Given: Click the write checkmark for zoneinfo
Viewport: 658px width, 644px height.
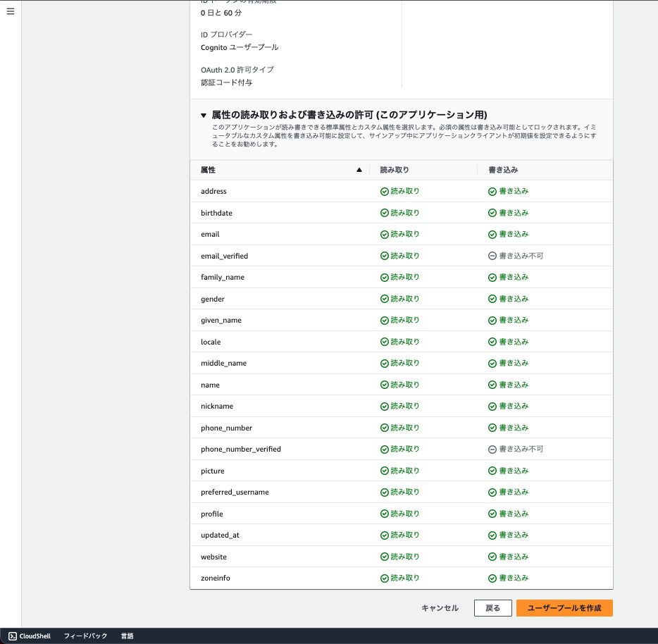Looking at the screenshot, I should [x=492, y=578].
